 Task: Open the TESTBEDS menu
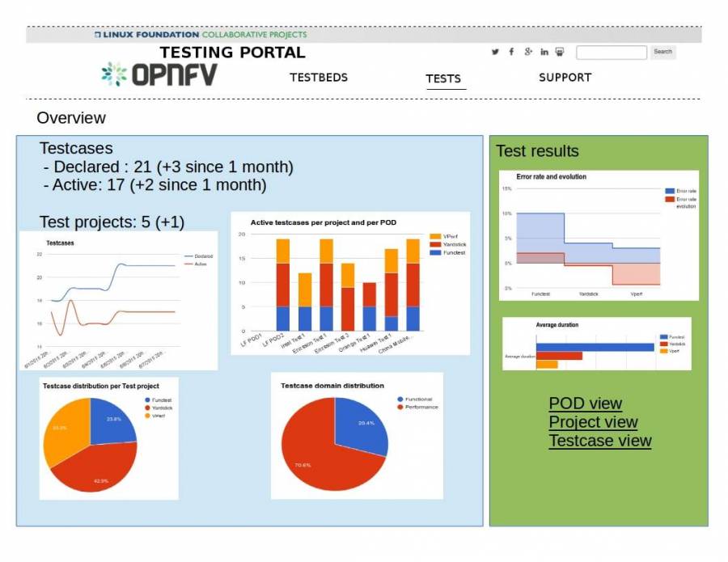319,78
